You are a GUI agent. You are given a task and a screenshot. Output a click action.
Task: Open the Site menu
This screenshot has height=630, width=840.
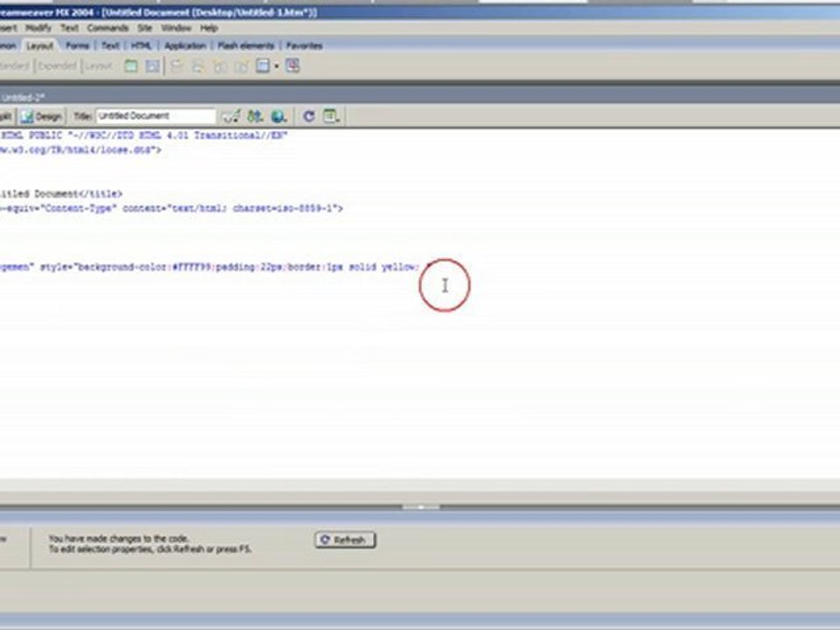tap(144, 28)
